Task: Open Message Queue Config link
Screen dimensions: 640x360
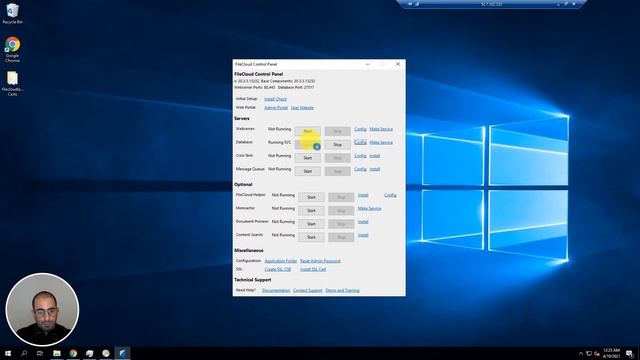Action: coord(360,169)
